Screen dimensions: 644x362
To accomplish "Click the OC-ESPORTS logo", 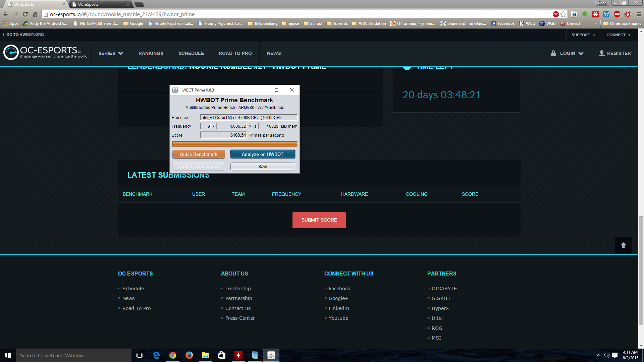I will click(x=45, y=53).
